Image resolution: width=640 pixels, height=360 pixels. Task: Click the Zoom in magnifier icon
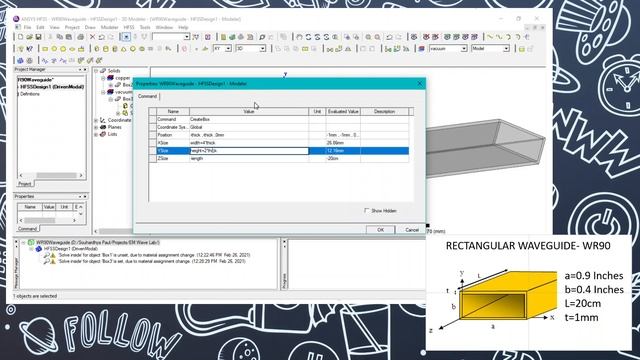click(x=369, y=37)
